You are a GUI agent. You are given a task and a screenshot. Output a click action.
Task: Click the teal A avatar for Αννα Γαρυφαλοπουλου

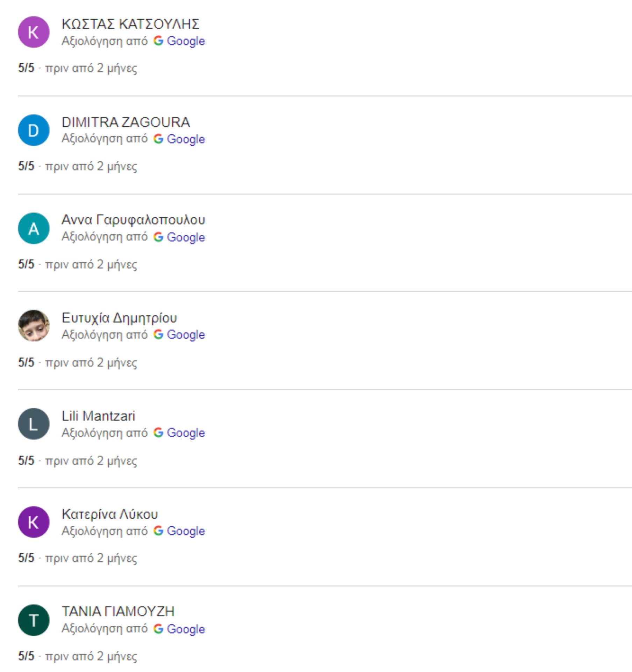(34, 228)
